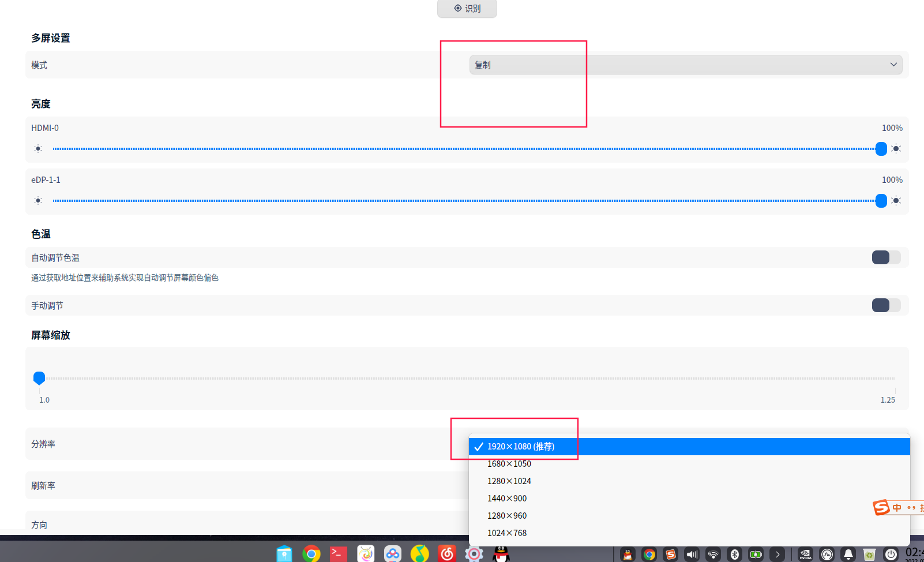Click the Chrome icon in the system tray
The width and height of the screenshot is (924, 562).
click(x=649, y=554)
